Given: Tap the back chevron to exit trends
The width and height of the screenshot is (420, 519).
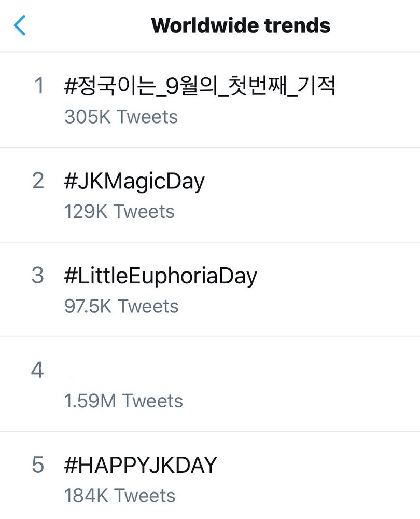Looking at the screenshot, I should tap(20, 25).
